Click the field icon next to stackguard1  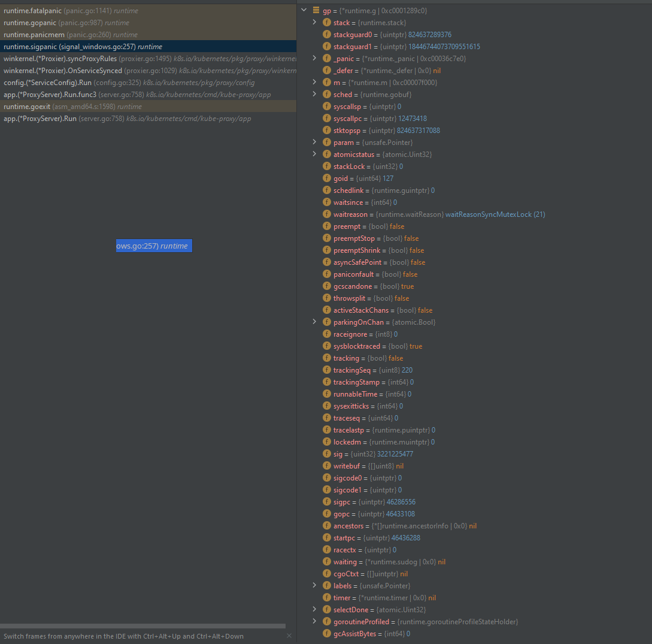(x=327, y=47)
